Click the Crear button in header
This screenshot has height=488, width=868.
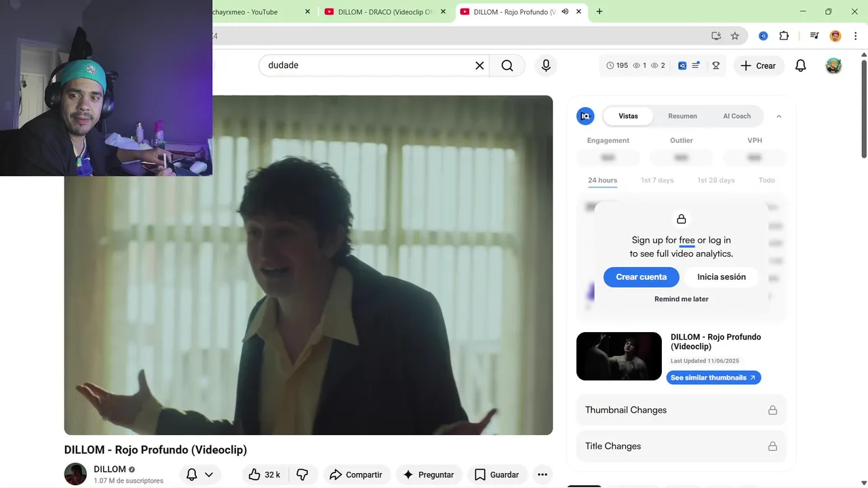(x=758, y=66)
